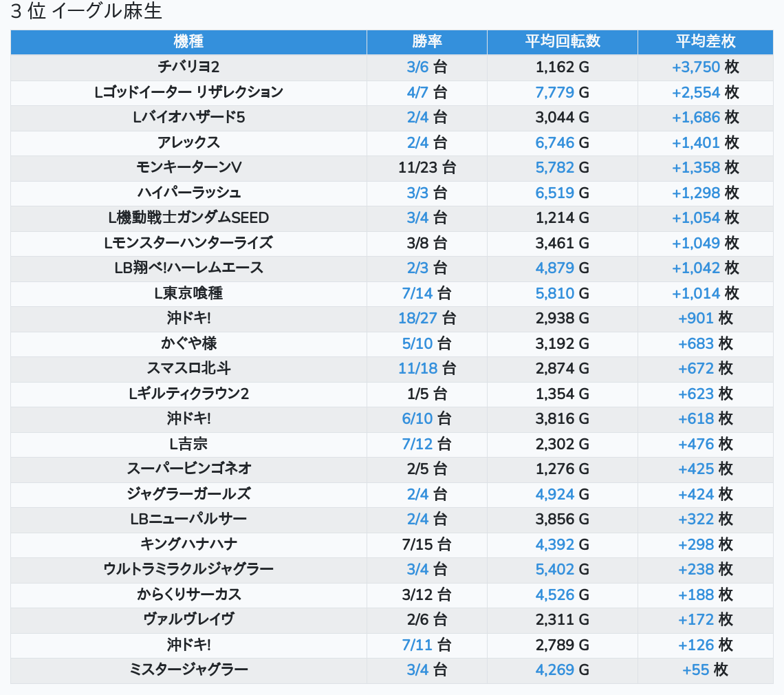The height and width of the screenshot is (695, 784).
Task: Select the かぐや様 machine name
Action: point(188,343)
